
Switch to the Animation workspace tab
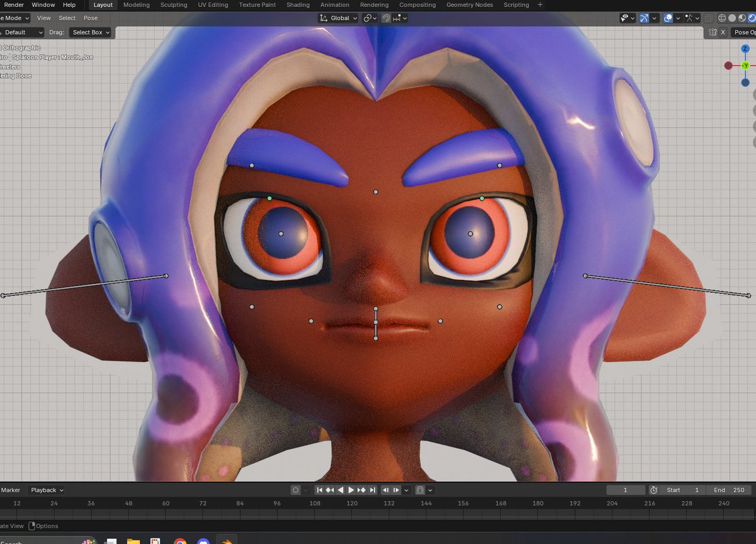335,4
